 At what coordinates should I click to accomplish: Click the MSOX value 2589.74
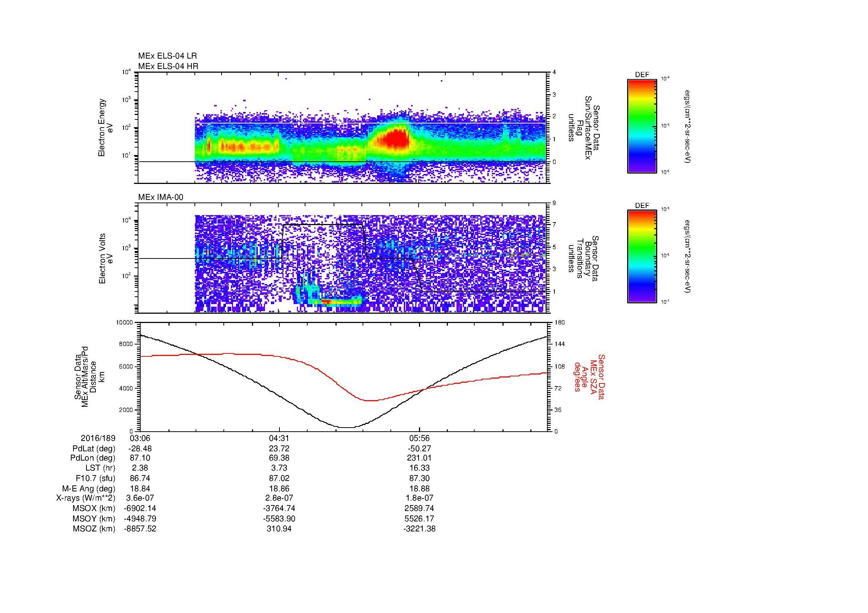point(419,508)
